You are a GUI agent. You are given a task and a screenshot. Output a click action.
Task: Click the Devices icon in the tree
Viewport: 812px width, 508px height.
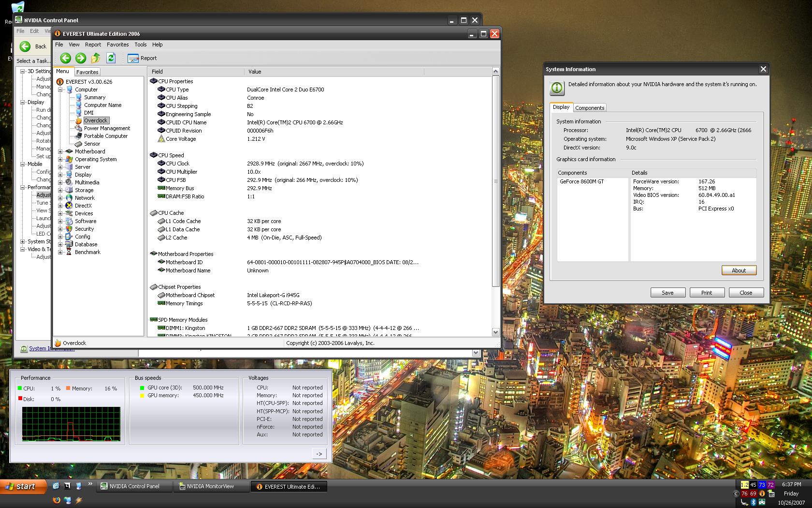(69, 213)
